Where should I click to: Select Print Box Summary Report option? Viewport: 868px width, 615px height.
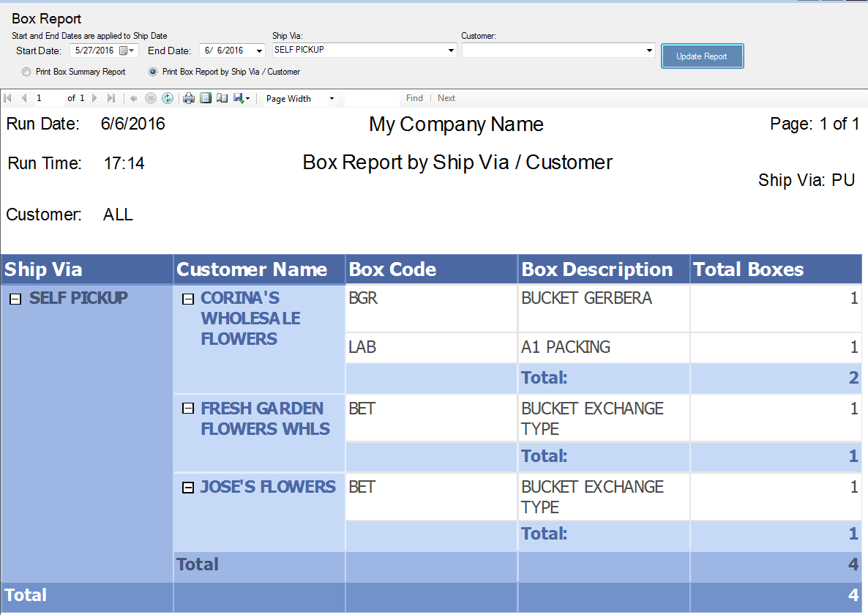click(74, 72)
